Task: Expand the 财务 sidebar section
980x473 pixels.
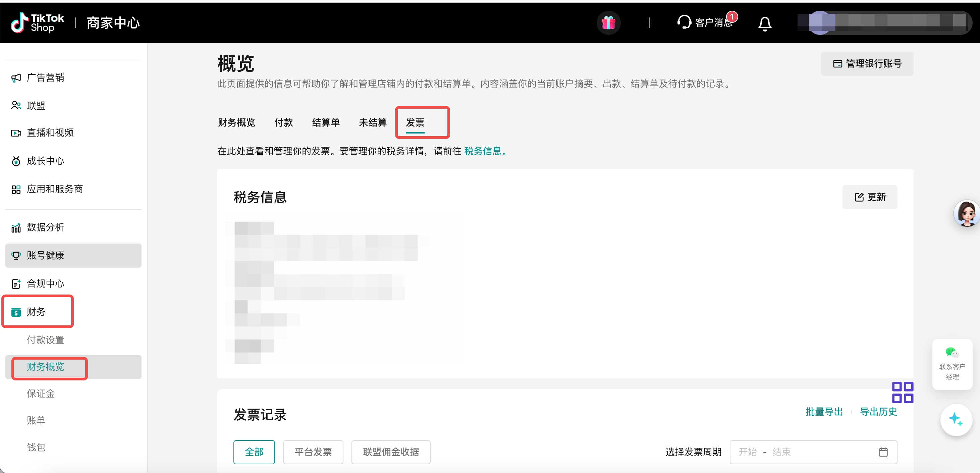Action: tap(37, 312)
